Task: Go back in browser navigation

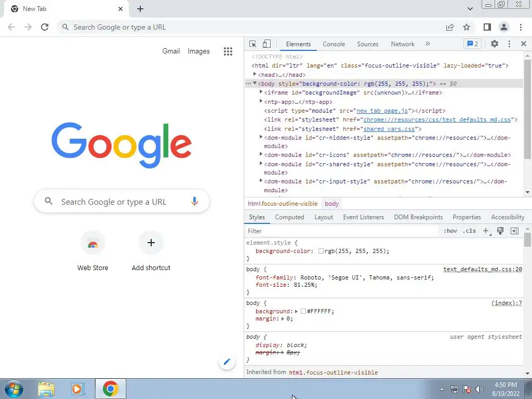Action: [x=11, y=27]
